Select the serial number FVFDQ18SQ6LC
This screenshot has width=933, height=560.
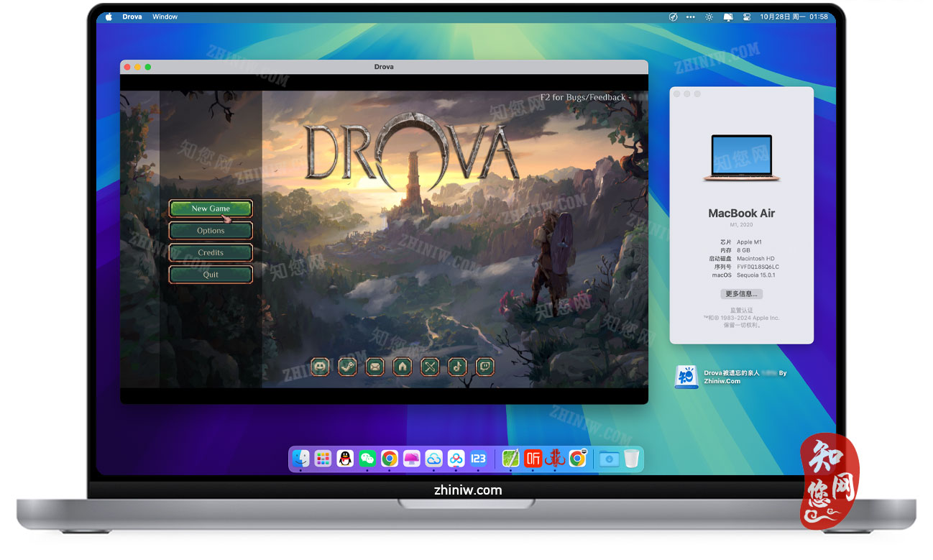[x=758, y=267]
